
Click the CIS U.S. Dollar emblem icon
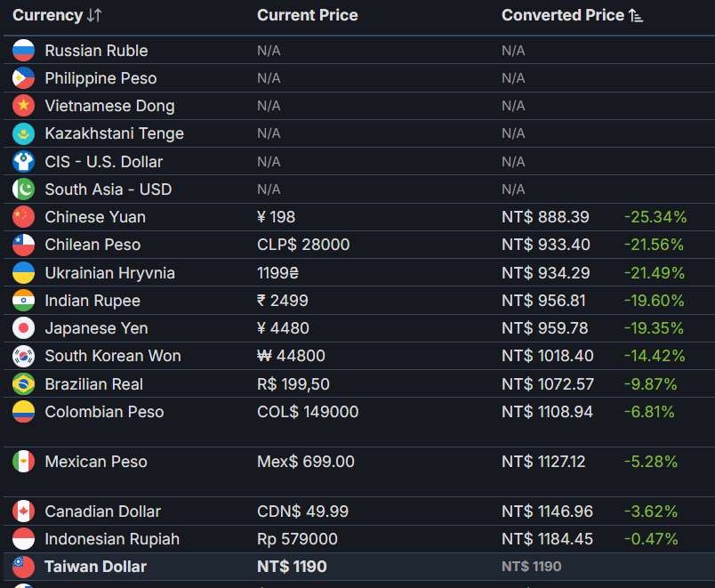pyautogui.click(x=23, y=162)
